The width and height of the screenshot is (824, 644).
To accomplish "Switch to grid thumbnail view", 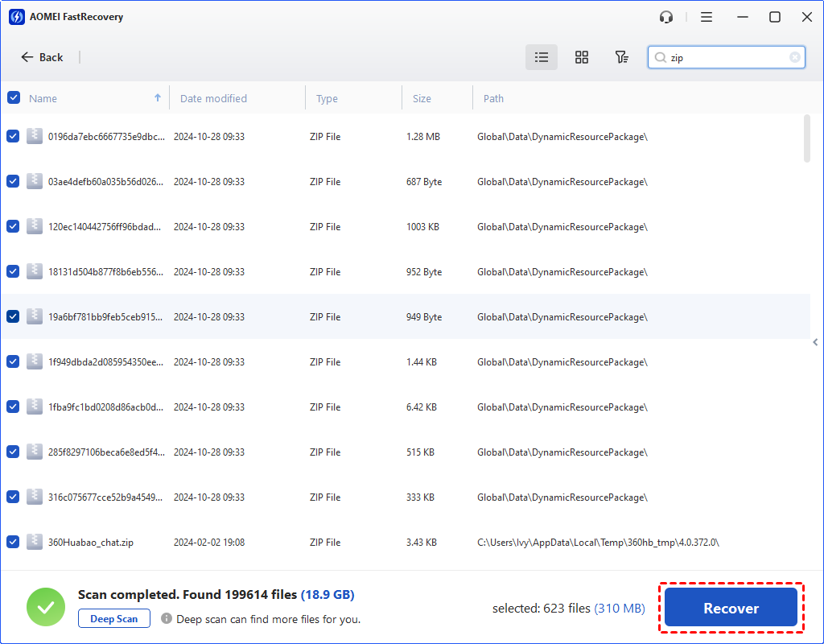I will tap(582, 57).
